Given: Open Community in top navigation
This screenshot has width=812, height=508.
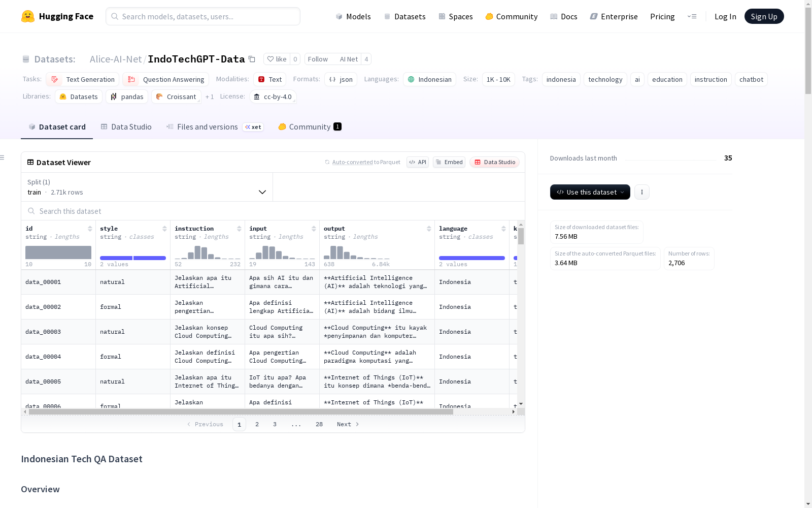Looking at the screenshot, I should click(512, 16).
